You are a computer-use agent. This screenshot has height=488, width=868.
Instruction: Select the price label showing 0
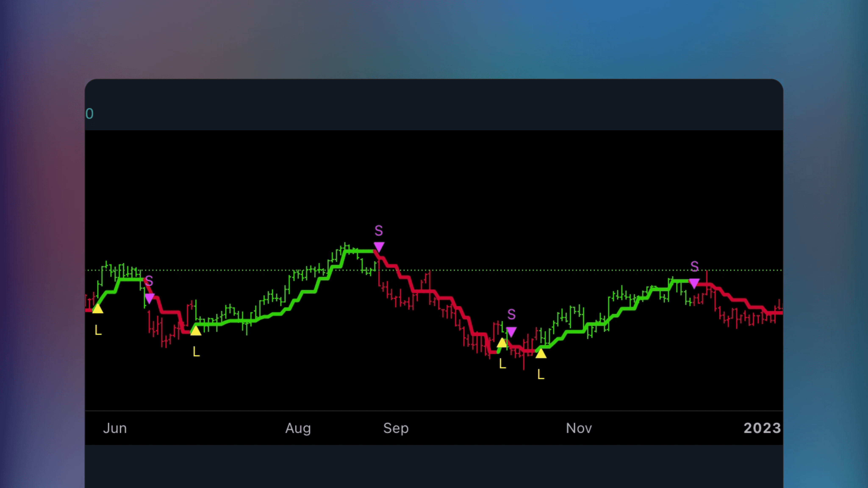89,114
